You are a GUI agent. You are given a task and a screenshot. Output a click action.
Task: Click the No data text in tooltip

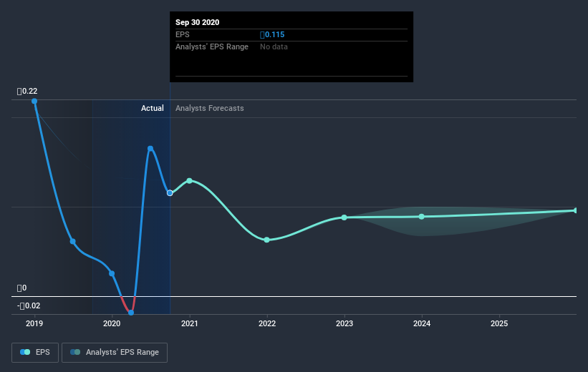[274, 46]
